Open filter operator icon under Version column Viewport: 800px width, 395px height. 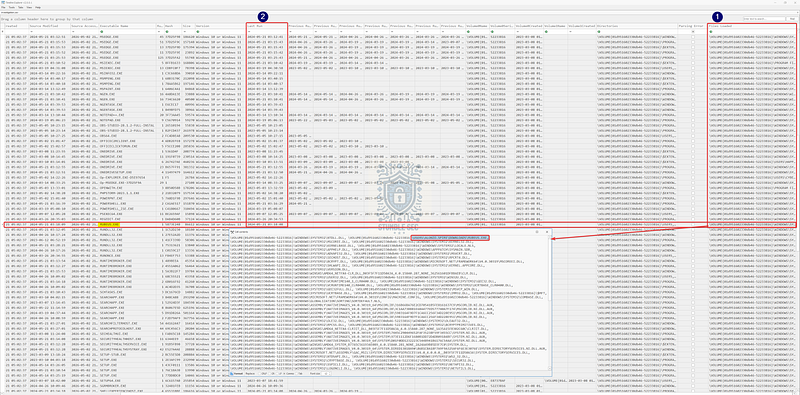(x=198, y=32)
